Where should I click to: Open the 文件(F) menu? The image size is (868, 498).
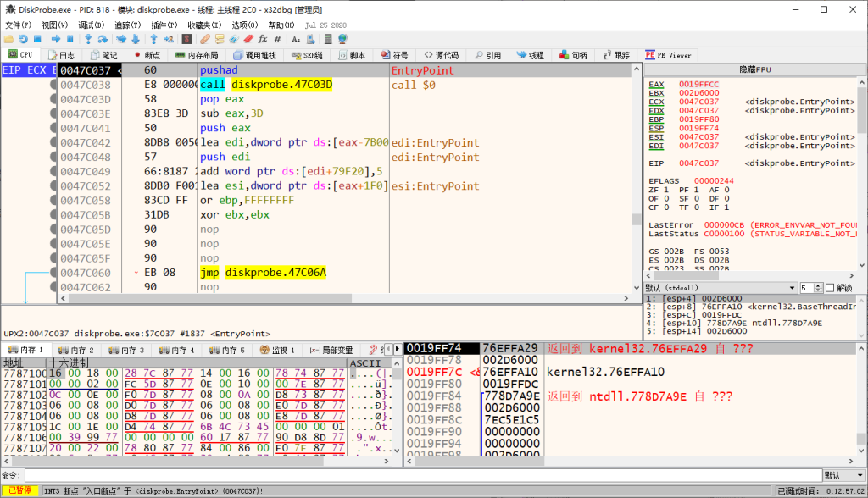[x=19, y=25]
